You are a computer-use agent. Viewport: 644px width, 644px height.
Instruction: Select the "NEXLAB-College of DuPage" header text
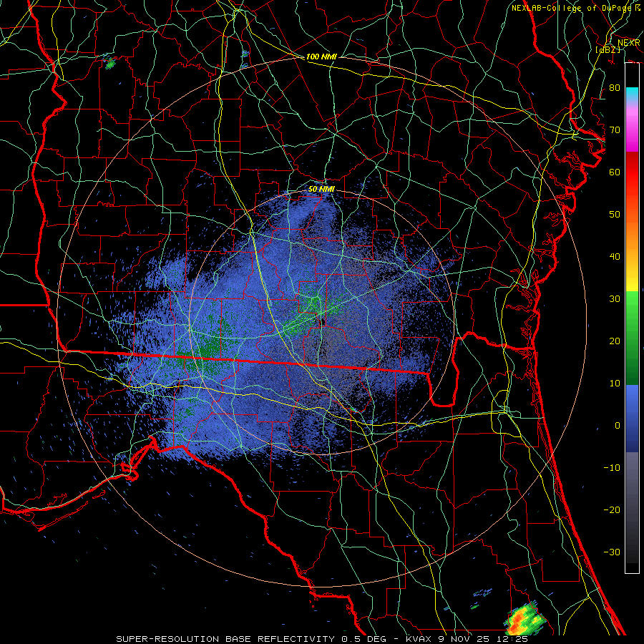pyautogui.click(x=570, y=8)
